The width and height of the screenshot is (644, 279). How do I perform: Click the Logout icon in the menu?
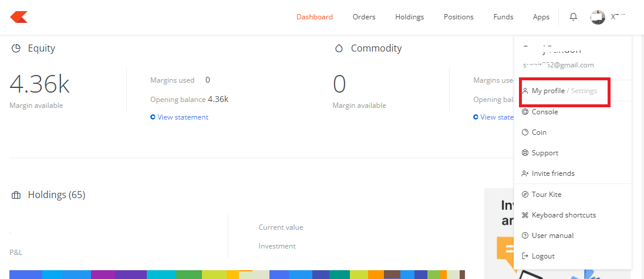525,256
